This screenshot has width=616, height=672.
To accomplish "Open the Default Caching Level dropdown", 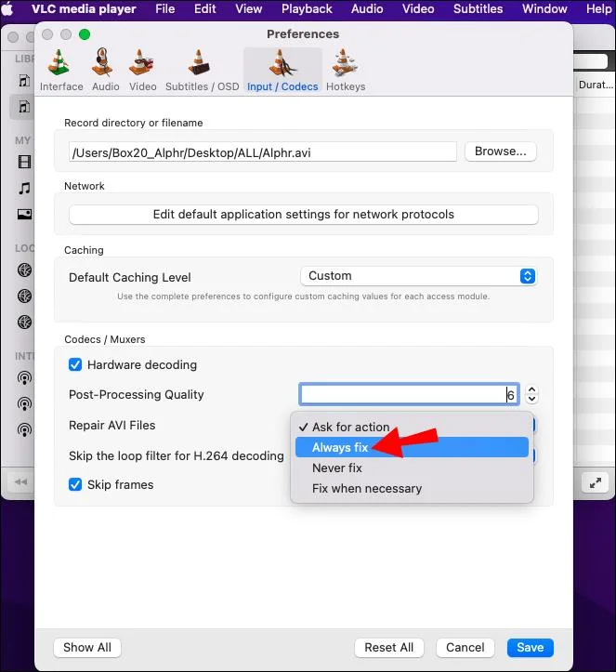I will [x=418, y=276].
